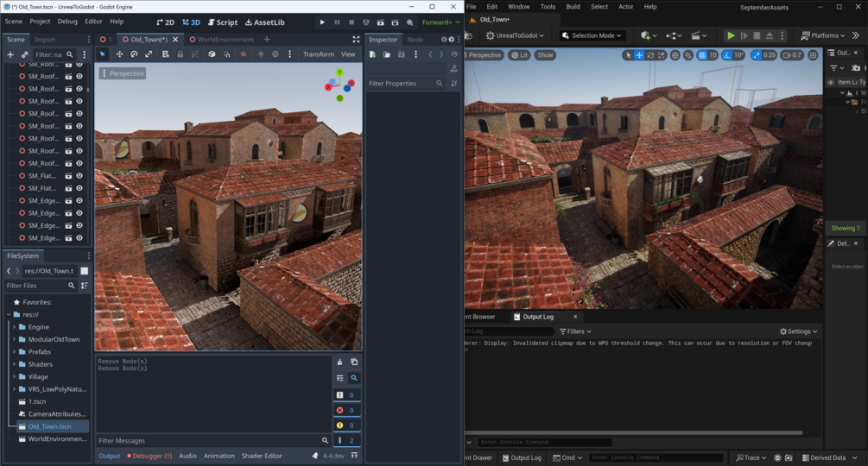Toggle collapse duplicate messages in output
The image size is (868, 466).
(340, 378)
